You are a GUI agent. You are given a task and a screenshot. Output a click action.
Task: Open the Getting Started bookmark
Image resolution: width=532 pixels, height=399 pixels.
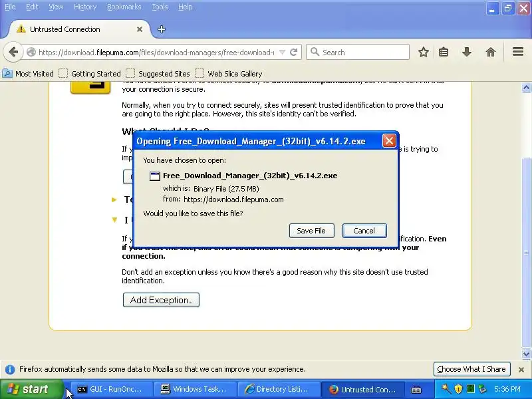pyautogui.click(x=90, y=74)
